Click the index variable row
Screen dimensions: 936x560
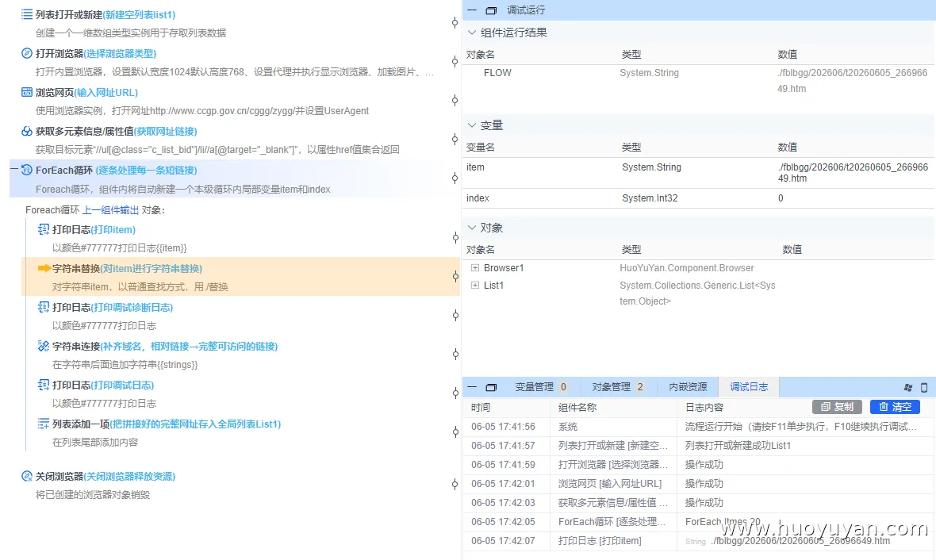[x=698, y=198]
